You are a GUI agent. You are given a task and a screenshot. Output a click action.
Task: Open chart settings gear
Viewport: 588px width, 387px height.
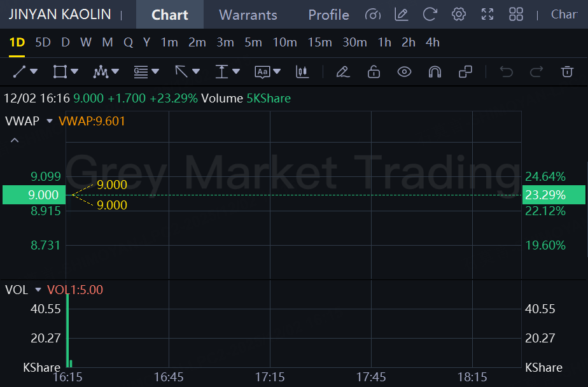pos(459,14)
